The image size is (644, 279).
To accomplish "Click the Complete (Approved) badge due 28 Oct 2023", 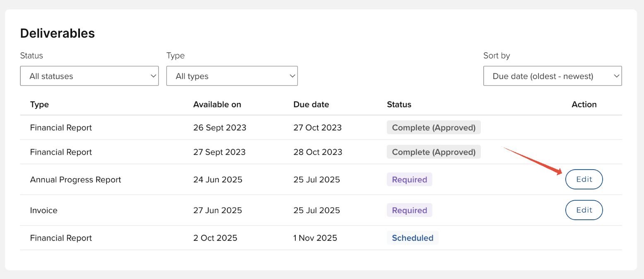I will click(x=434, y=152).
